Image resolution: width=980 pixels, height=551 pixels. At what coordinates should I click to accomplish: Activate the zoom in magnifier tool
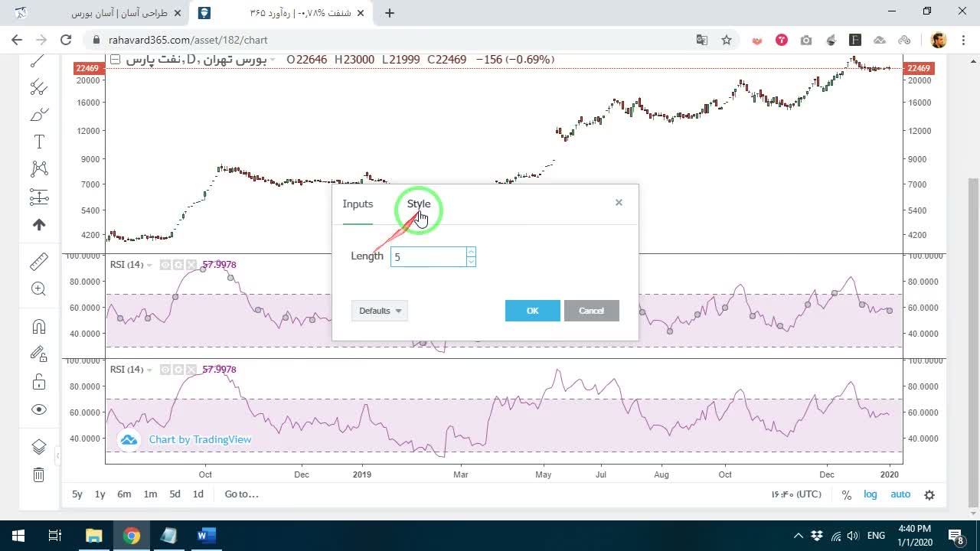(39, 289)
